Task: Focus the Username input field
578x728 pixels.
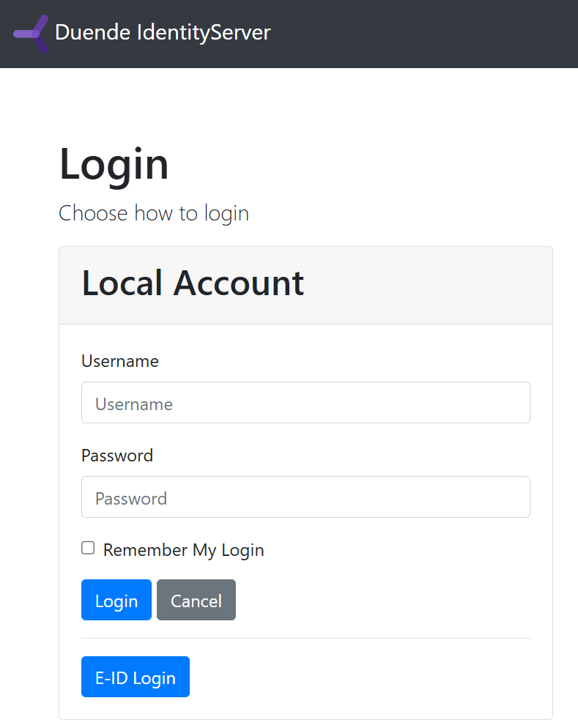Action: pyautogui.click(x=305, y=403)
